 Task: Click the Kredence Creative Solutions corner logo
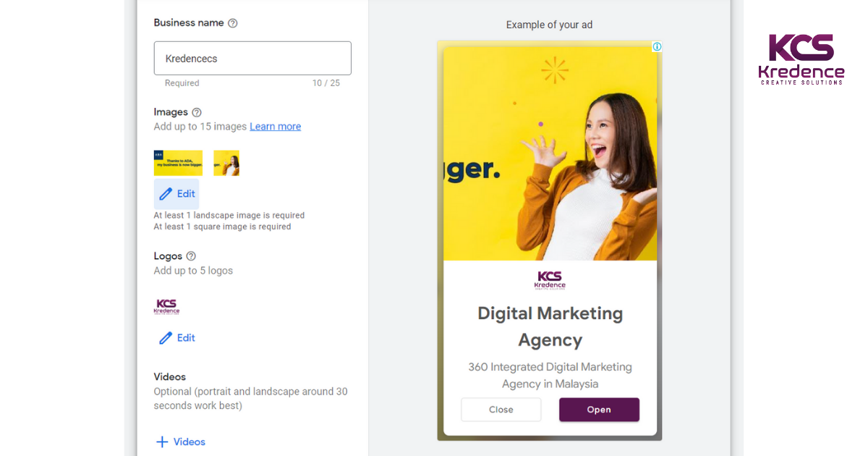tap(801, 59)
